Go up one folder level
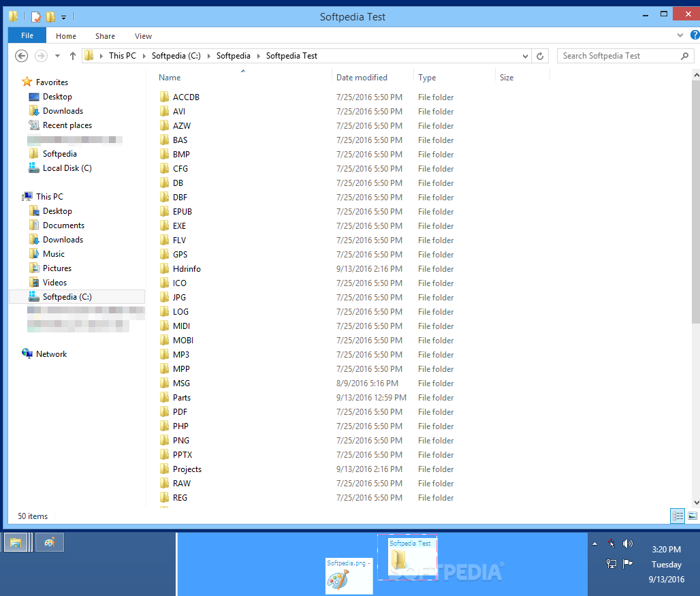 coord(73,56)
